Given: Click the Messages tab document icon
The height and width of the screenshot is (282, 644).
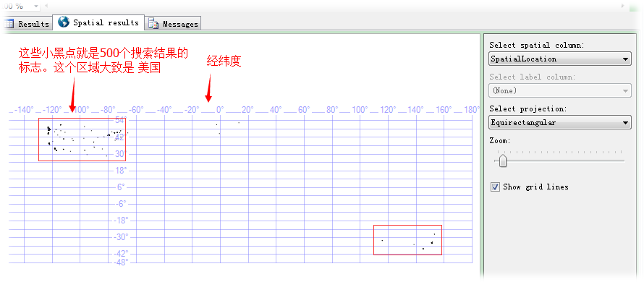Looking at the screenshot, I should [x=153, y=24].
